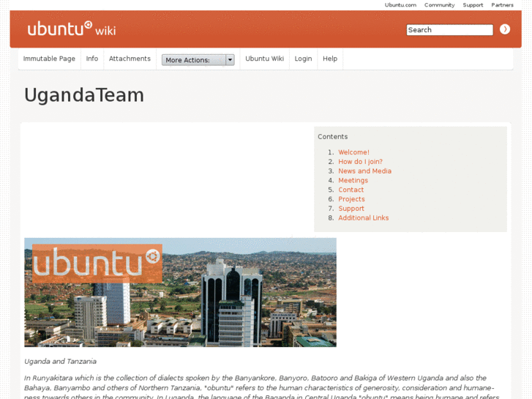This screenshot has width=532, height=399.
Task: Click the Ubuntu wiki logo
Action: (x=72, y=29)
